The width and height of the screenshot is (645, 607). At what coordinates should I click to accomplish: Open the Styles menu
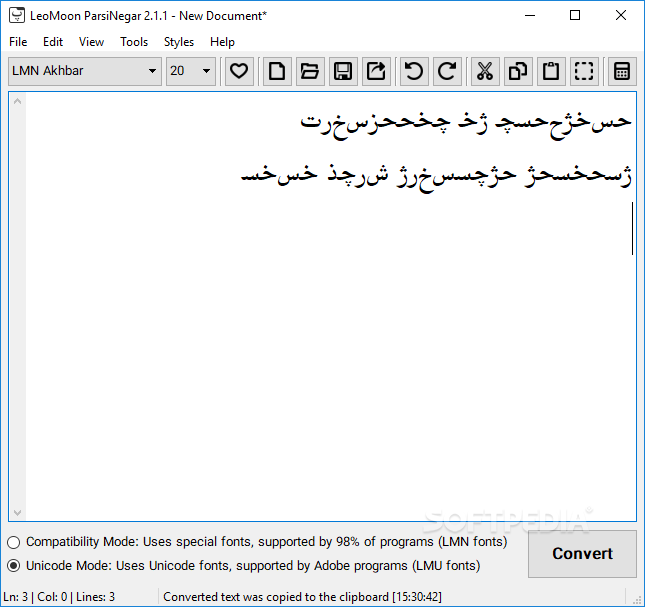(179, 42)
